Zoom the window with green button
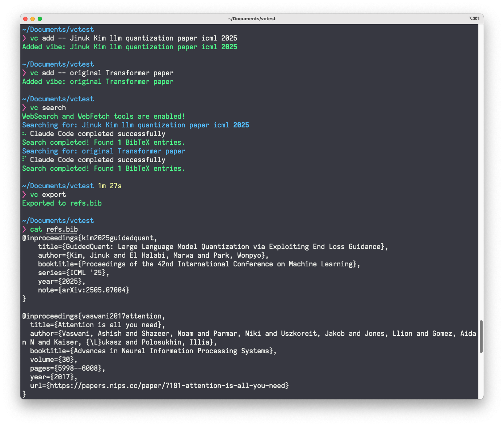Screen dimensions: 504x426 (x=40, y=19)
